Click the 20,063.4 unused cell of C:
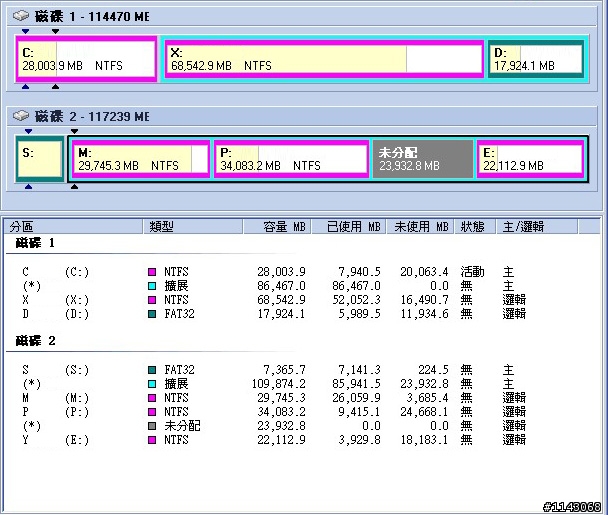The image size is (608, 515). click(424, 272)
